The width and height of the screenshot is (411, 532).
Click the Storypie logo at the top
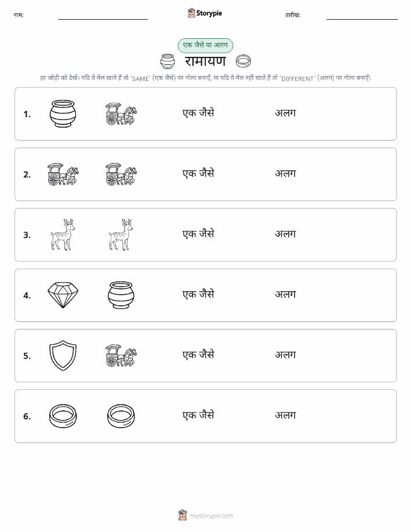[x=205, y=13]
